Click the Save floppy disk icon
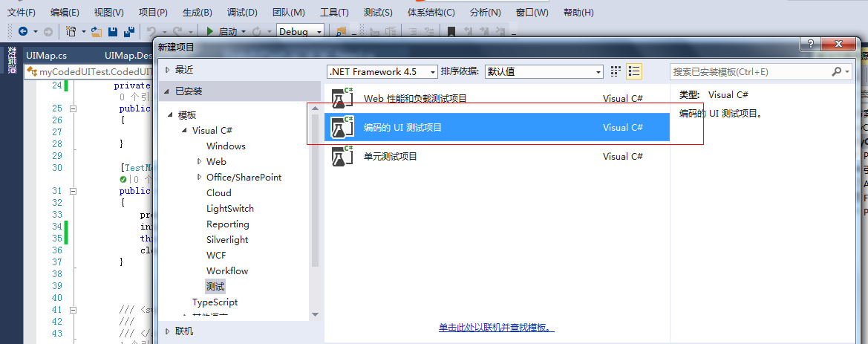This screenshot has height=344, width=868. coord(113,31)
